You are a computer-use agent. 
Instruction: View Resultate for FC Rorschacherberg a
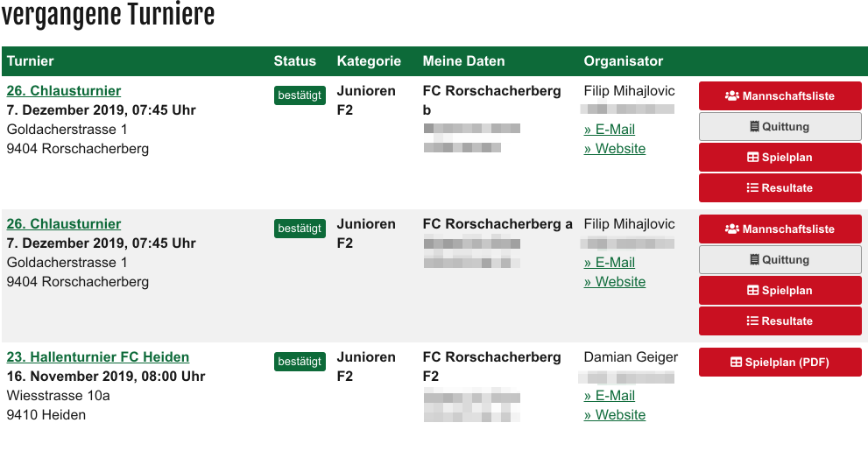pos(780,321)
